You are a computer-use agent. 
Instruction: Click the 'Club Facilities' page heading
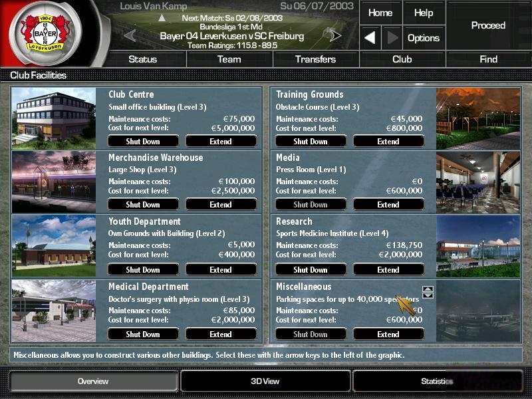(x=39, y=75)
